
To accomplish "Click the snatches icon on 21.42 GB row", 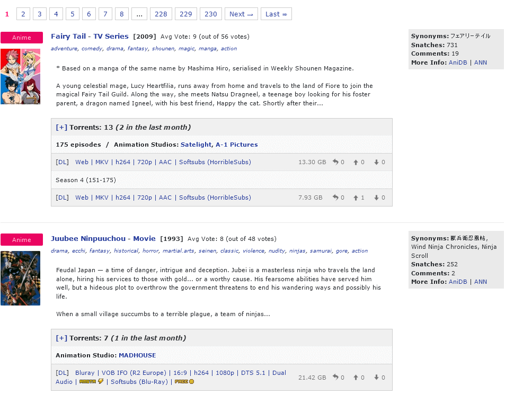I will click(x=335, y=377).
